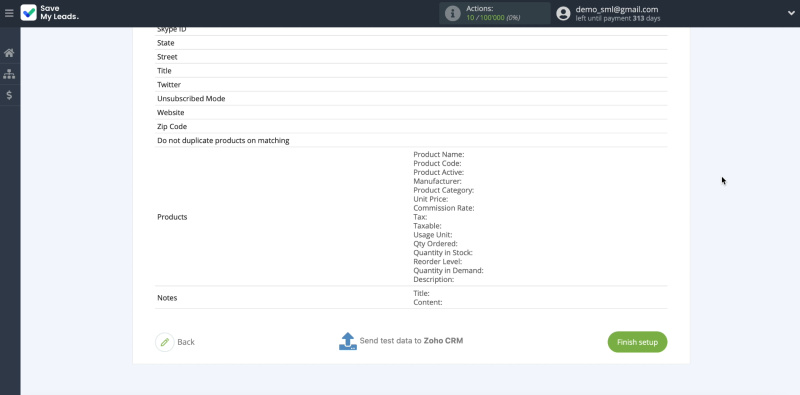Viewport: 800px width, 395px height.
Task: Click 'left until payment 313 days' text
Action: tap(618, 19)
